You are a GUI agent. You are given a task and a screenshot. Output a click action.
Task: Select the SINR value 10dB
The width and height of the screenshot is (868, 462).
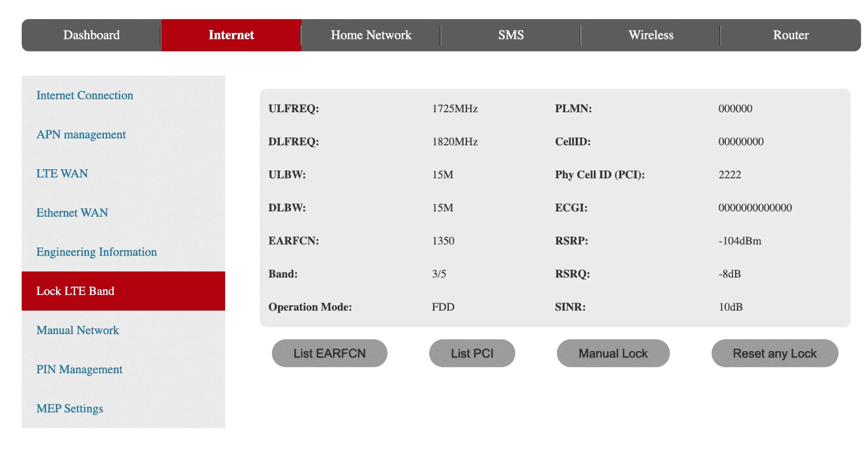tap(731, 307)
